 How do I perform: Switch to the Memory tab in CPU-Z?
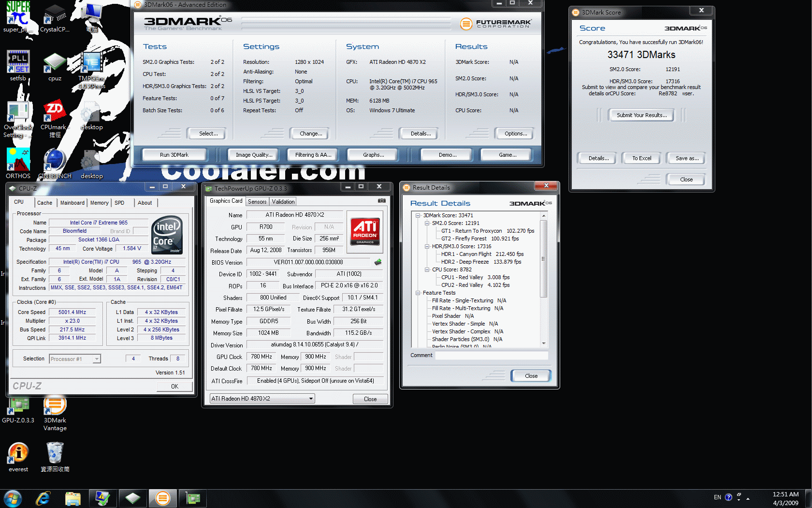click(x=99, y=203)
